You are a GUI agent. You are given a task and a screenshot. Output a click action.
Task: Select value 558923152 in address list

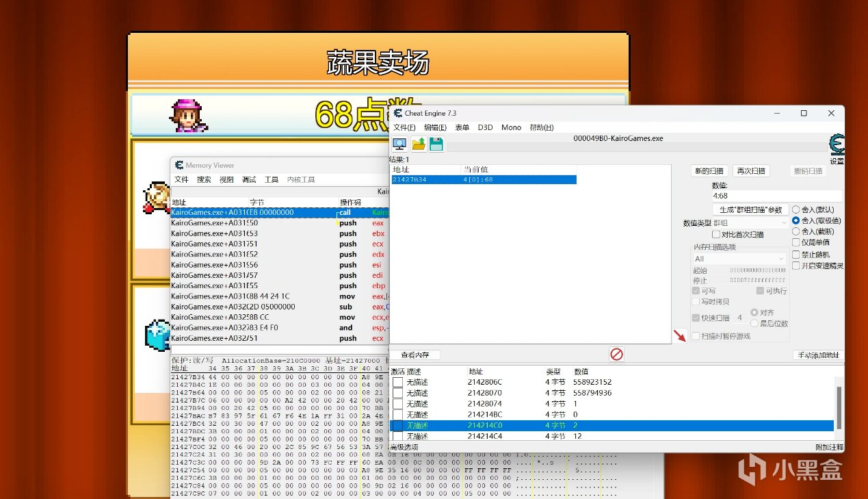point(592,382)
